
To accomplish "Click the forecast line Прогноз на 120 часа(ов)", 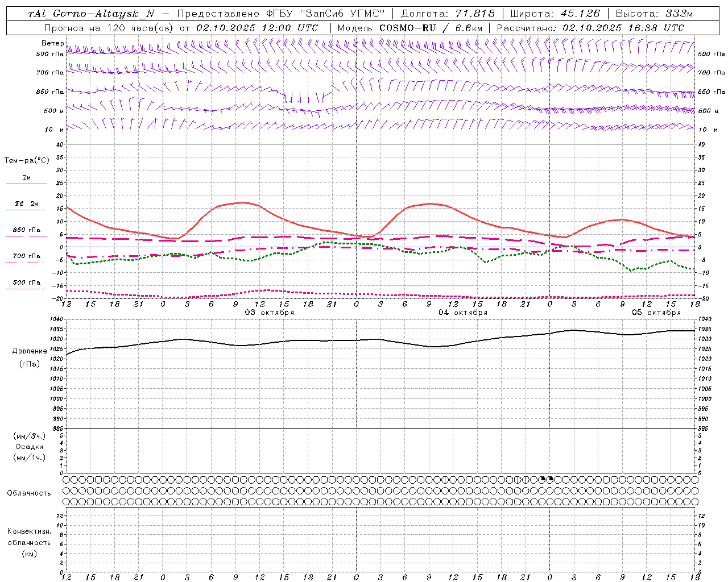I will [x=109, y=28].
